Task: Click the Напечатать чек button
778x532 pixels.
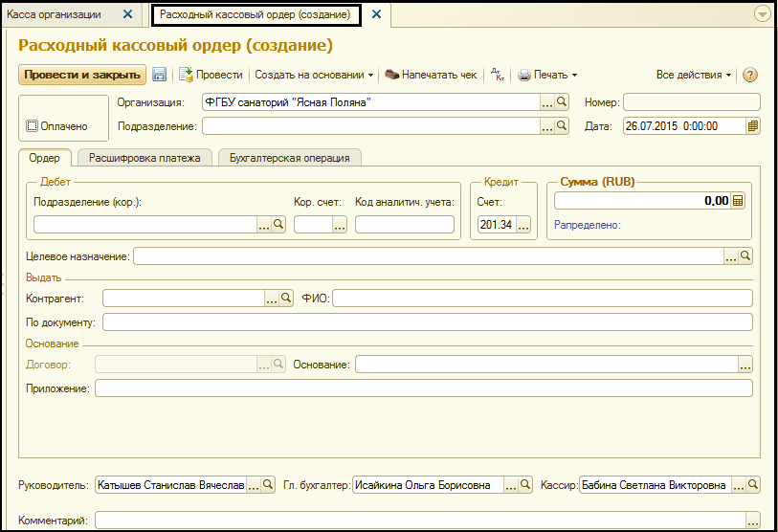Action: coord(431,75)
